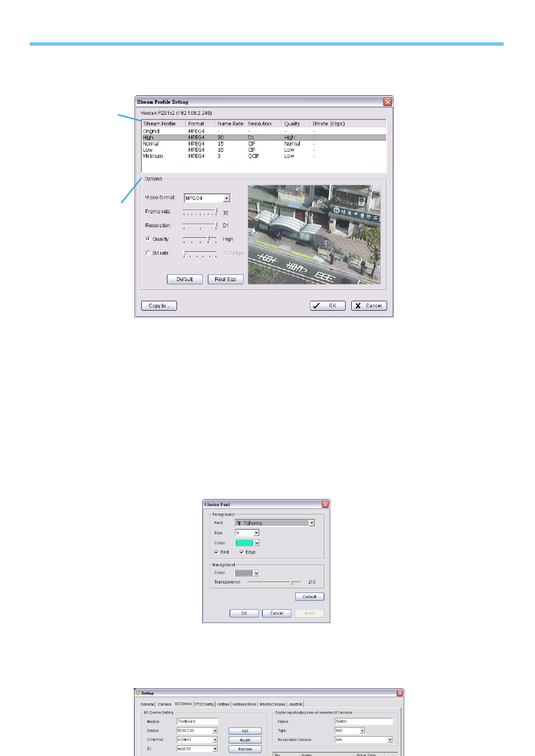Click the Stream Profile column header
Screen dimensions: 535x756
(164, 124)
